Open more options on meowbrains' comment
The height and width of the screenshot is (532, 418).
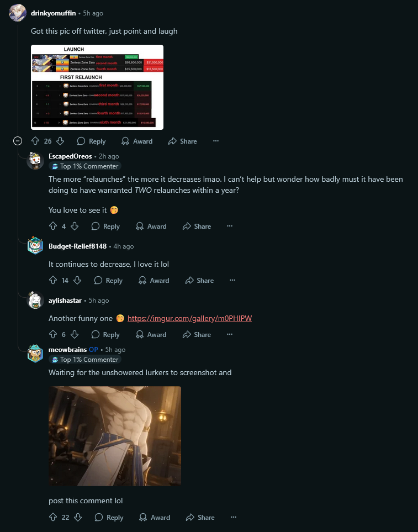coord(233,517)
